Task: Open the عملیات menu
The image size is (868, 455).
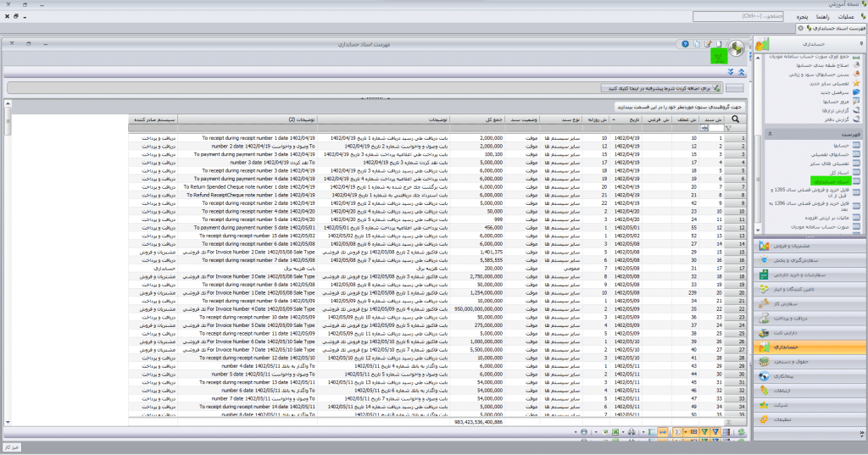Action: (846, 17)
